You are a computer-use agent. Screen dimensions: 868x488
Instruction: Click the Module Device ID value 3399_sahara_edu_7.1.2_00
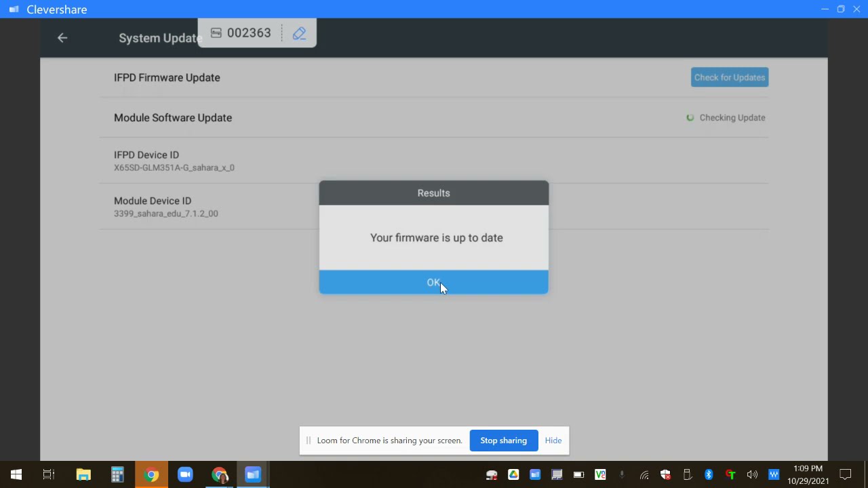coord(166,213)
